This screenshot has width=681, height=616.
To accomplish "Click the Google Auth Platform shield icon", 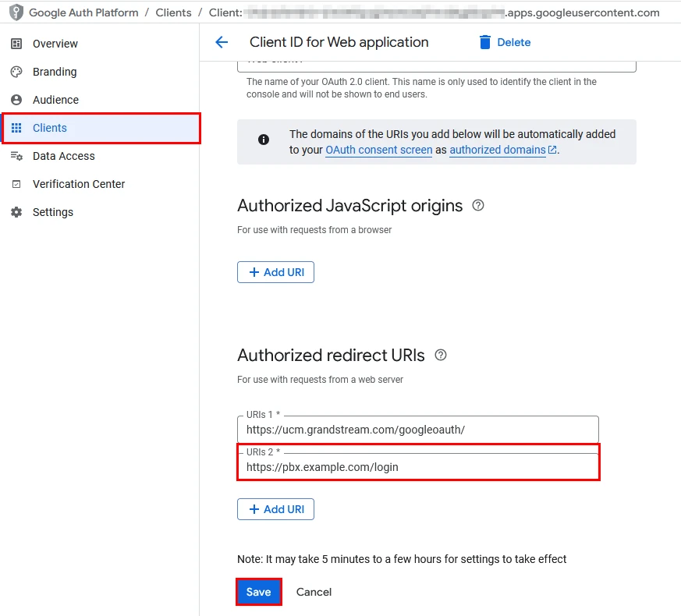I will pos(16,12).
